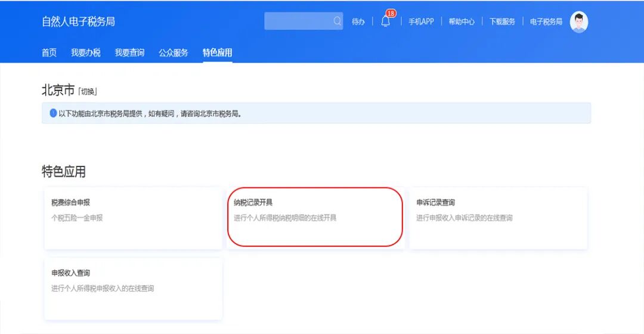Open 下载服务 page
This screenshot has height=334, width=644.
coord(502,22)
